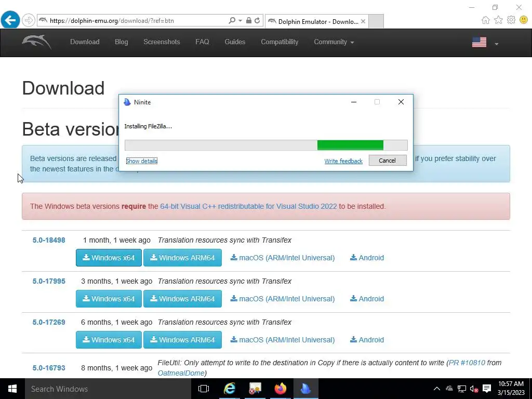
Task: Download Windows ARM64 for 5.0-17269
Action: coord(182,340)
